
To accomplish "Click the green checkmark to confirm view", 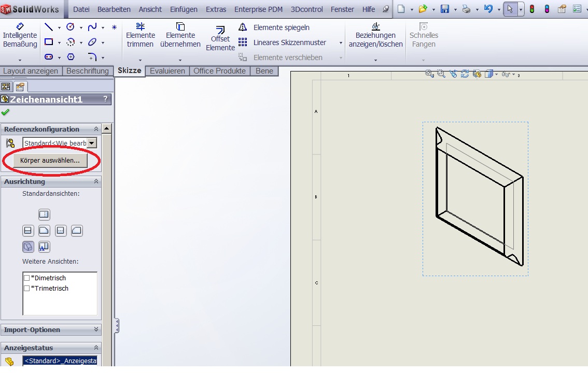I will (5, 112).
